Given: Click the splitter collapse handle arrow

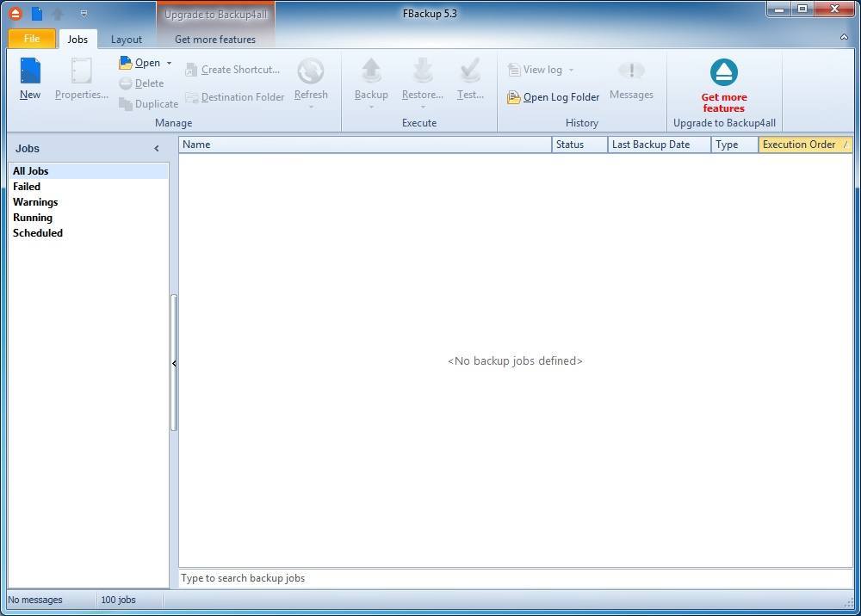Looking at the screenshot, I should (x=174, y=363).
